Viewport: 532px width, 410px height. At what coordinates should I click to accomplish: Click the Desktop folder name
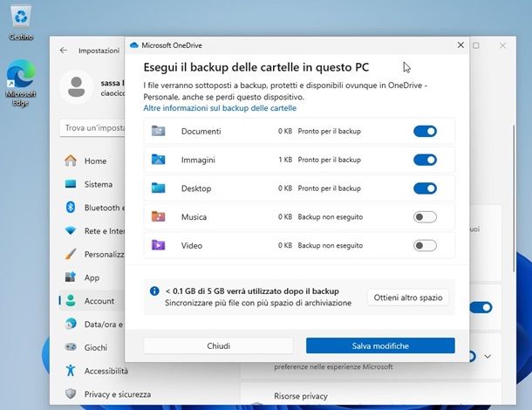tap(196, 188)
